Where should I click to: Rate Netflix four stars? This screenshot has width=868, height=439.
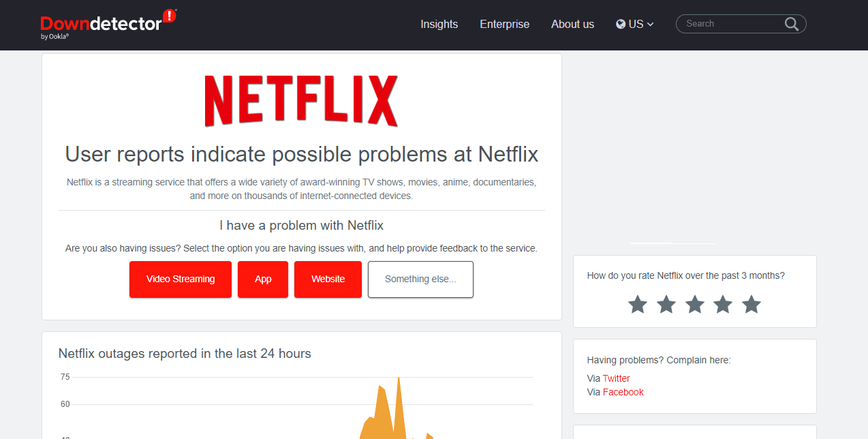click(x=723, y=304)
